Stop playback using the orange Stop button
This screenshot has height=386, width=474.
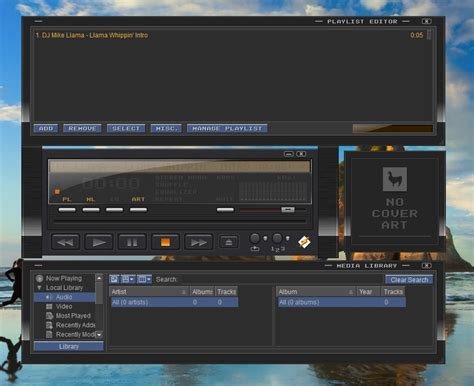[x=165, y=242]
